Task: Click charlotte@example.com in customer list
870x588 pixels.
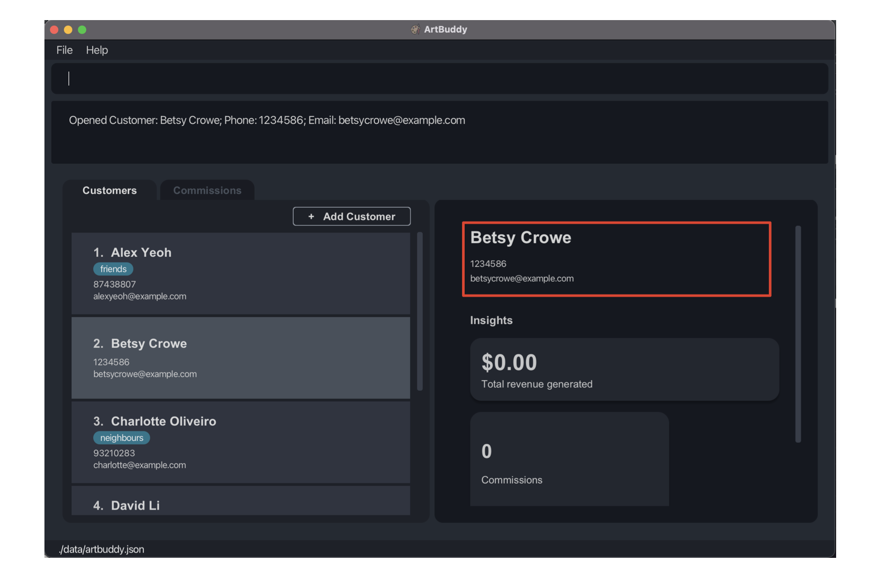Action: tap(140, 465)
